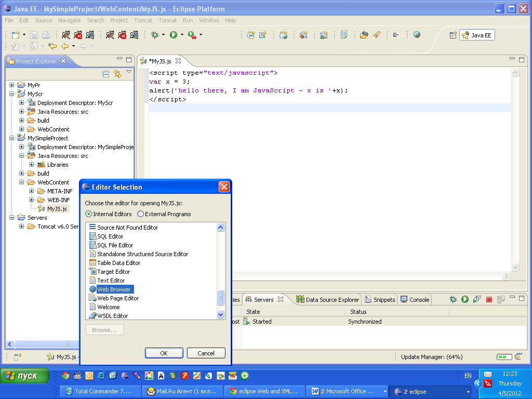This screenshot has height=399, width=532.
Task: Click the Update Manager progress bar
Action: coord(504,357)
